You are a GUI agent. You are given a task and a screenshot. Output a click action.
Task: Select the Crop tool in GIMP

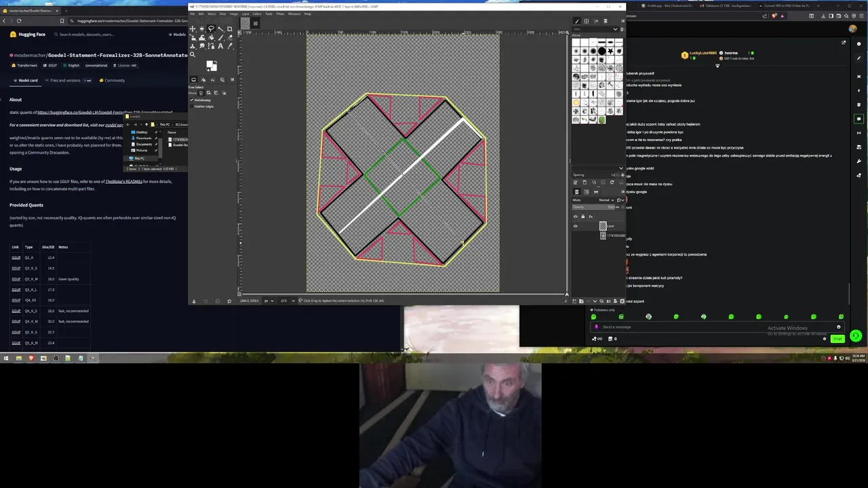(x=230, y=29)
